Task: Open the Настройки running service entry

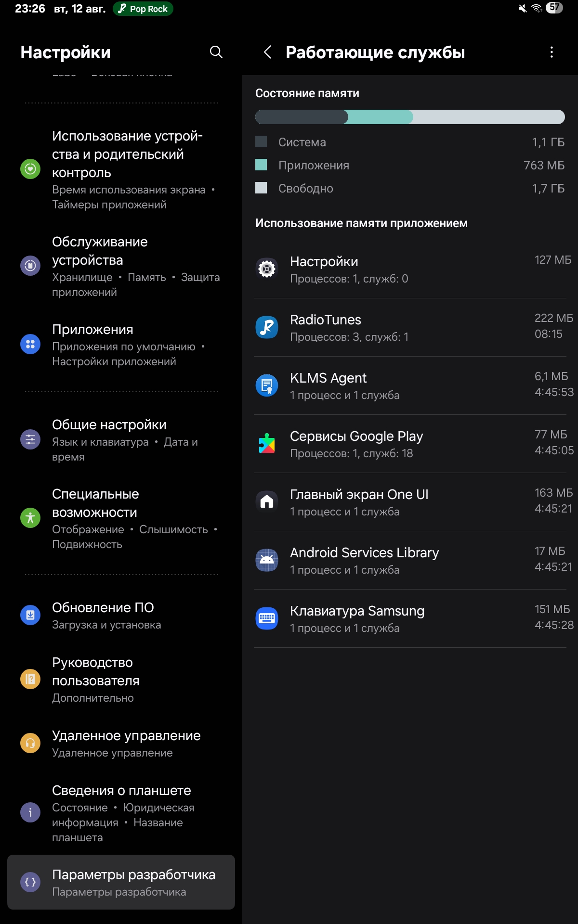Action: tap(409, 269)
